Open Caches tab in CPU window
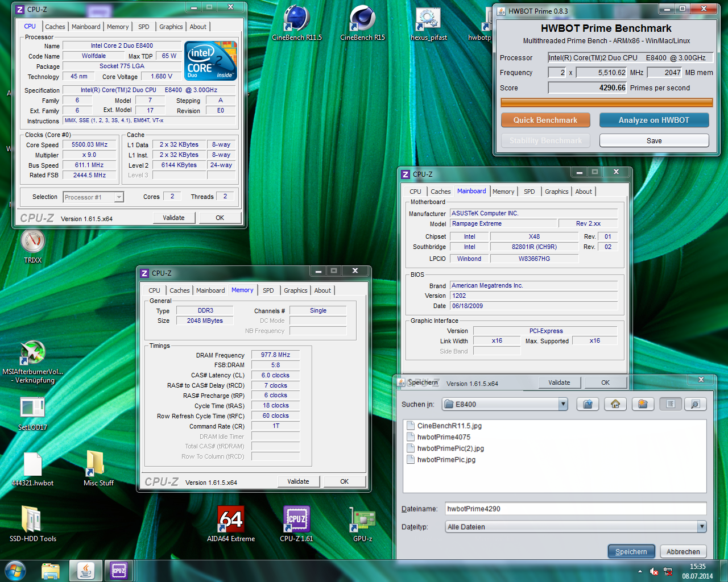This screenshot has width=728, height=582. (x=55, y=27)
